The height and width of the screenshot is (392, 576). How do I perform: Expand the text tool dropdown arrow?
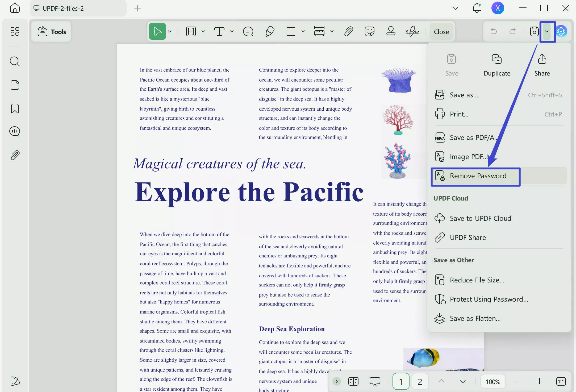[x=232, y=32]
